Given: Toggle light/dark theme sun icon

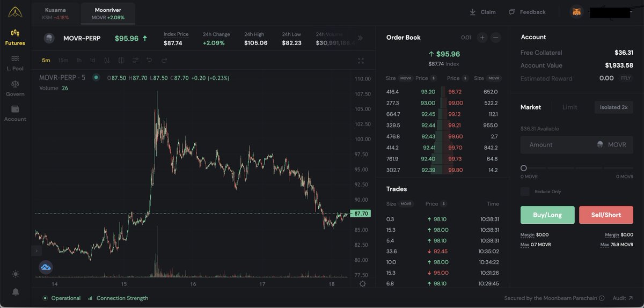Looking at the screenshot, I should (16, 274).
